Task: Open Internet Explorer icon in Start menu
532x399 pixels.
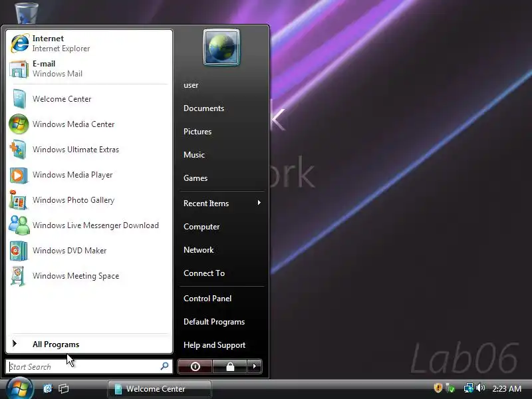Action: click(x=20, y=43)
